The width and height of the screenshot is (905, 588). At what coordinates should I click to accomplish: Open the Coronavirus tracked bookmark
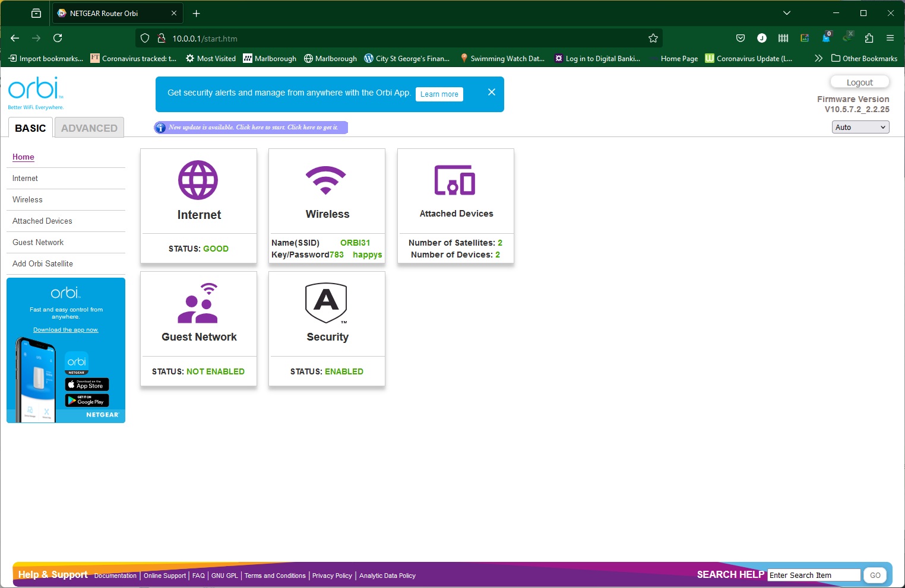coord(134,58)
